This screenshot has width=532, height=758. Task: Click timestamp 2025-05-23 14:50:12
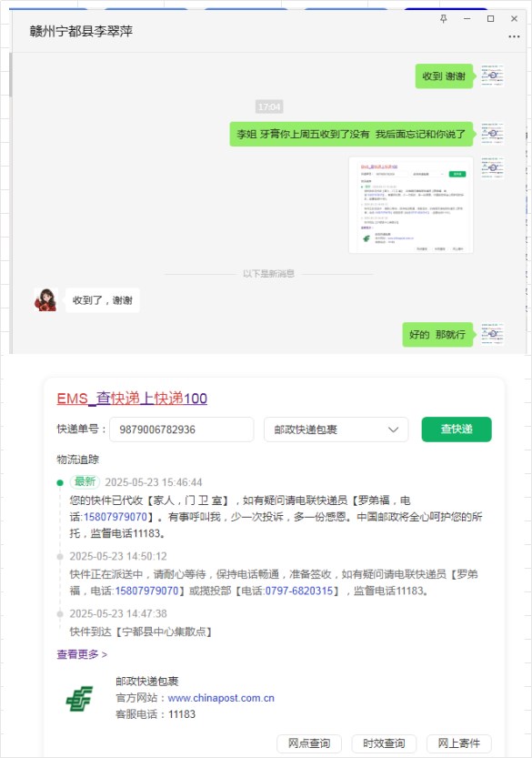click(118, 556)
